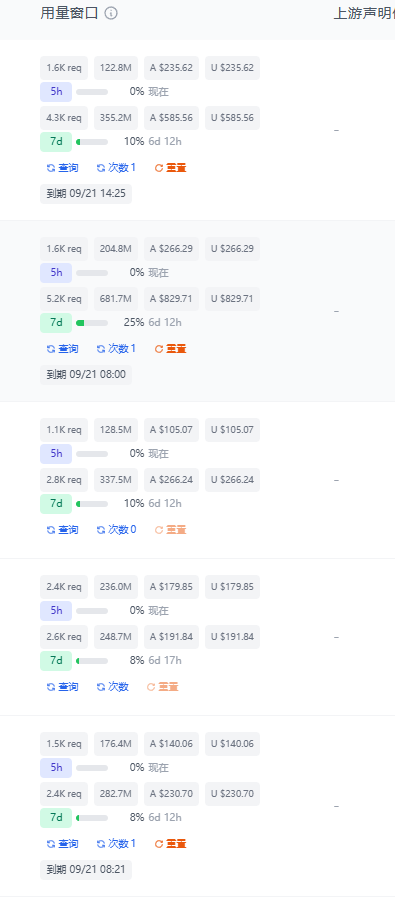Click the 25% 7d progress bar
The width and height of the screenshot is (395, 910).
coord(92,323)
